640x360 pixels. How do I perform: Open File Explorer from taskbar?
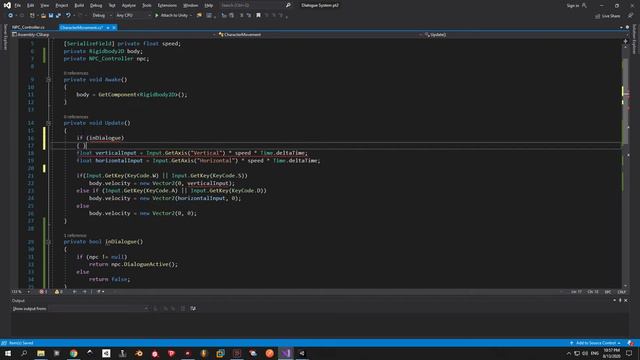[x=41, y=353]
